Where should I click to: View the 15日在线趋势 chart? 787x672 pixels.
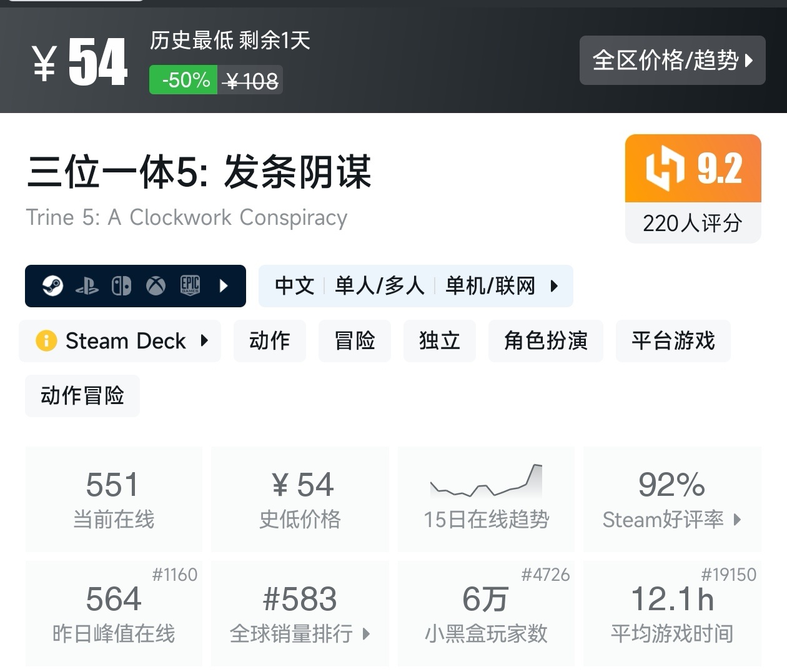click(486, 499)
